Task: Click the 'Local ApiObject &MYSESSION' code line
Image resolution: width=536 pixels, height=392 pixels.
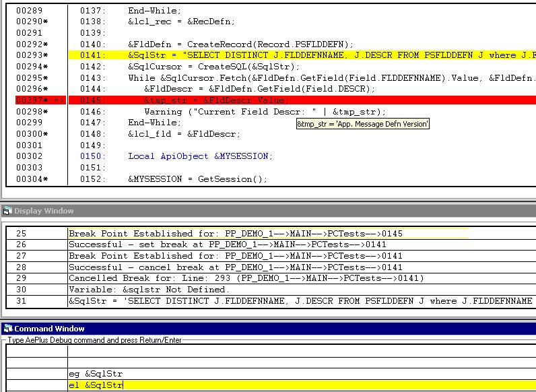Action: click(x=200, y=156)
